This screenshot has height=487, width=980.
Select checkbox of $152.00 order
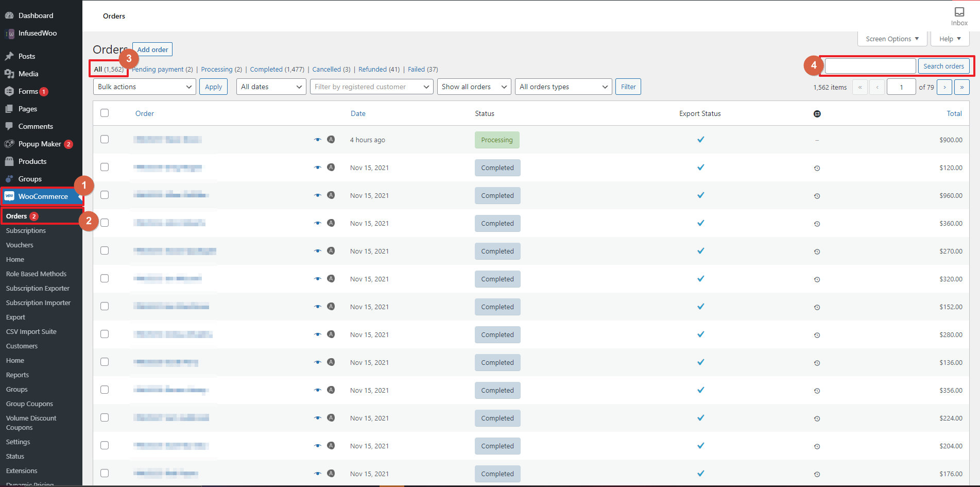tap(105, 306)
